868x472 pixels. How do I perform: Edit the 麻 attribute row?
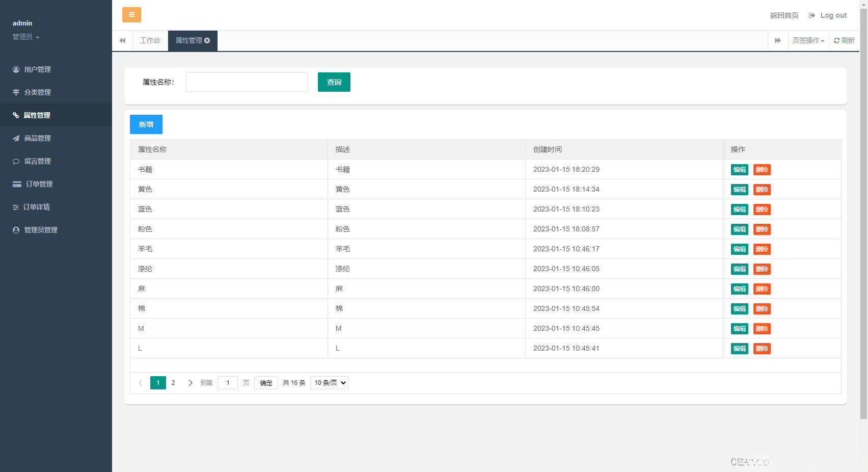(x=740, y=289)
